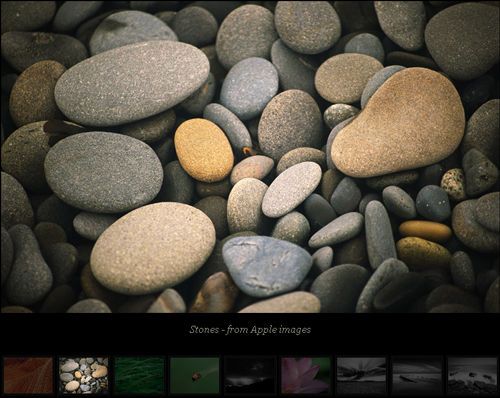
Task: Open the dark seascape thumbnail beside last
Action: coord(417,375)
